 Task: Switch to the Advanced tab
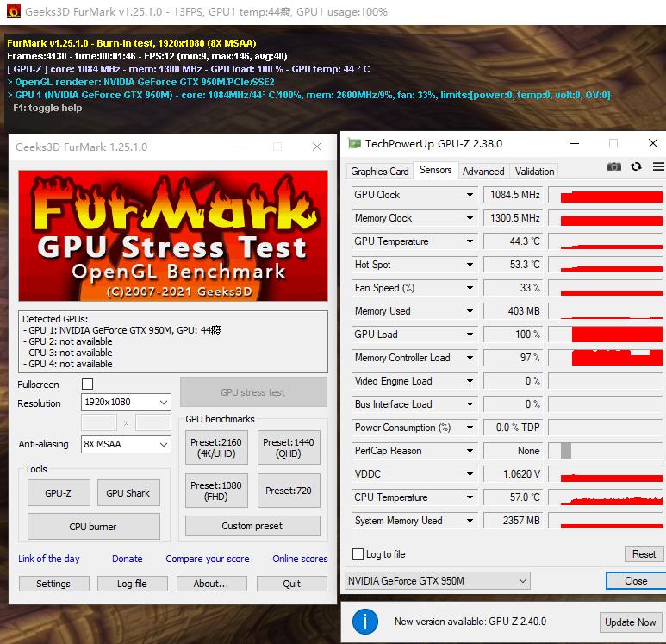[483, 172]
